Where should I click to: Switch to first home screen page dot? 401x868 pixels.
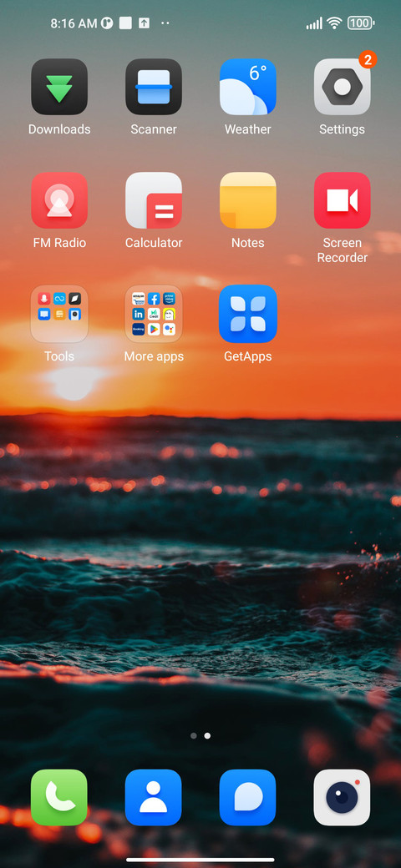coord(193,735)
